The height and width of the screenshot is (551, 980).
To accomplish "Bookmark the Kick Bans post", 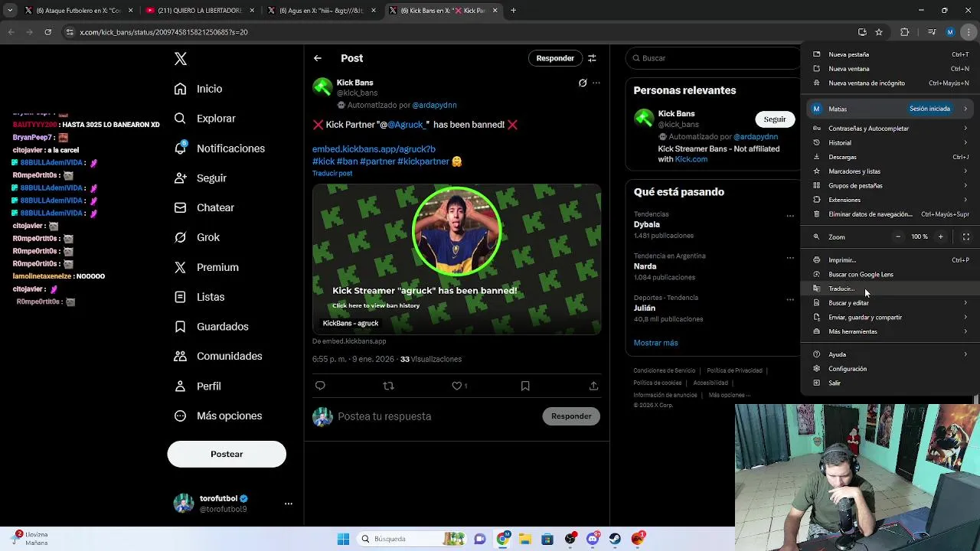I will (525, 386).
